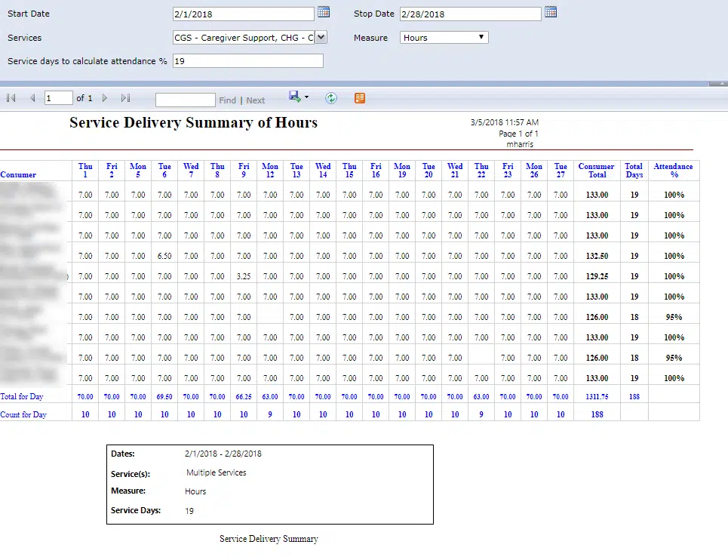The image size is (728, 560).
Task: Click the Tue 27 column header
Action: pos(561,171)
